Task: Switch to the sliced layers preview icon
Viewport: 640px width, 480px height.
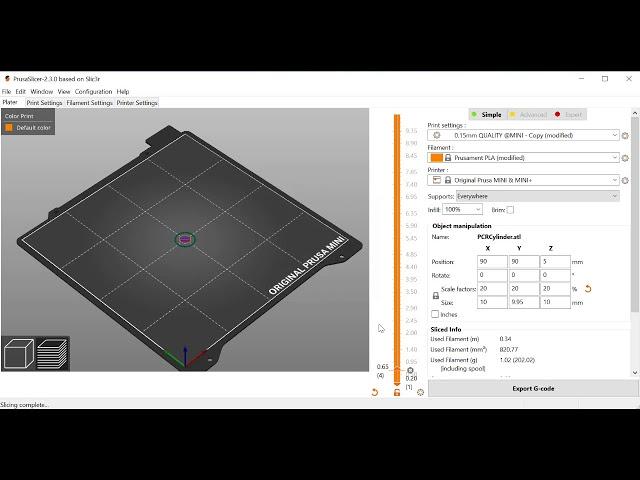Action: 52,353
